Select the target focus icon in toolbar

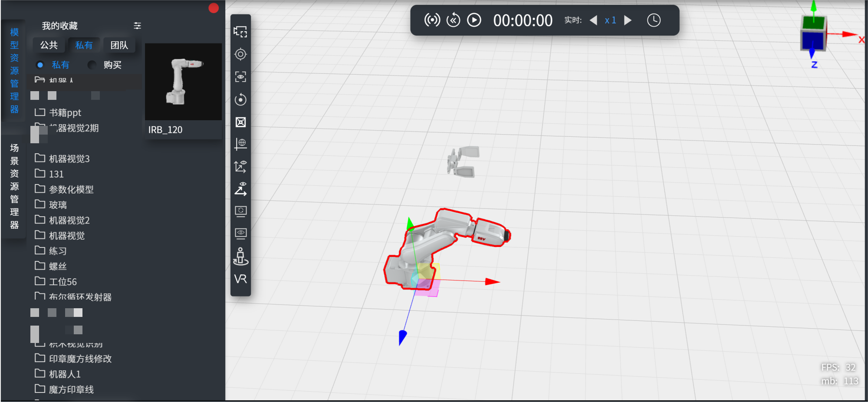[240, 54]
